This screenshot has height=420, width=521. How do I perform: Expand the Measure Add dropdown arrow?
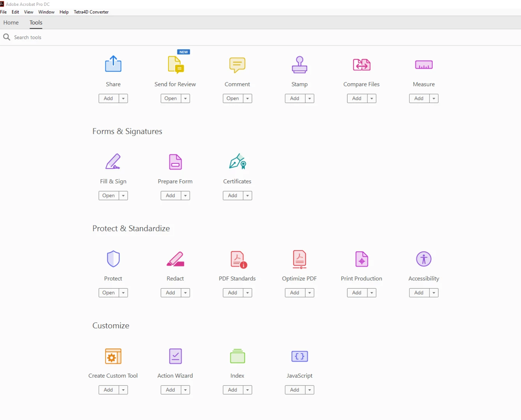coord(434,98)
